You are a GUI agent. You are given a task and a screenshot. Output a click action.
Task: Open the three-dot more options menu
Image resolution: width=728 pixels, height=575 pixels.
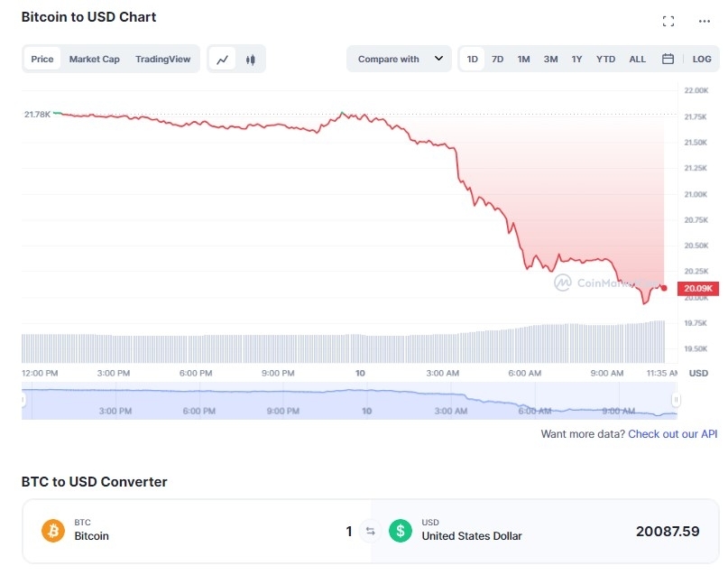(x=705, y=21)
